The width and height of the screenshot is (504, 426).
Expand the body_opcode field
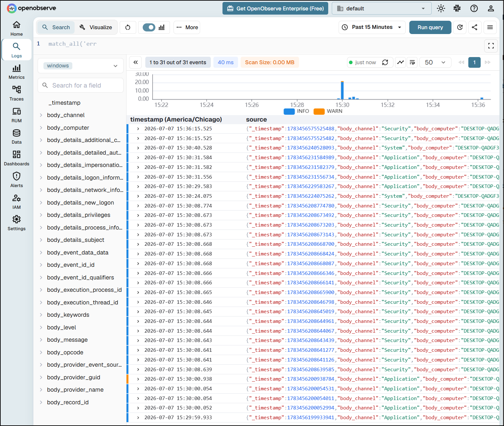tap(41, 352)
